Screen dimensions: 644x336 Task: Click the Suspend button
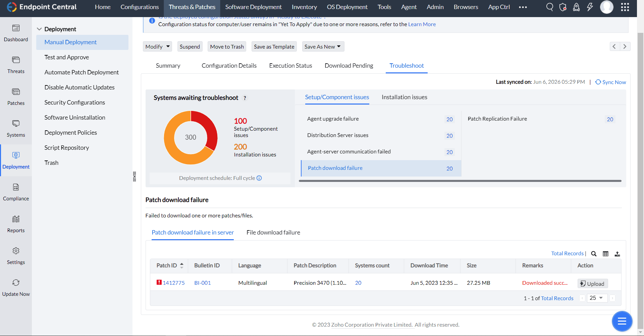pos(190,47)
